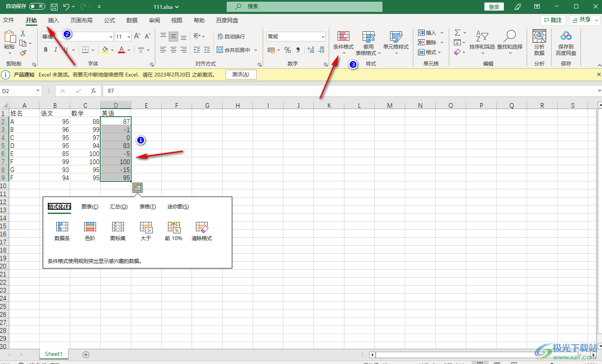Click the percent style icon

pyautogui.click(x=288, y=50)
